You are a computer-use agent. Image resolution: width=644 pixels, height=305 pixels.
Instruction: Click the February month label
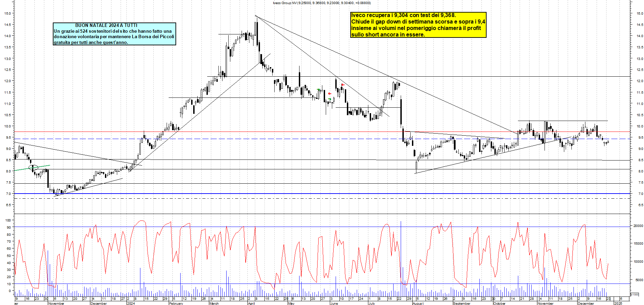pos(176,303)
